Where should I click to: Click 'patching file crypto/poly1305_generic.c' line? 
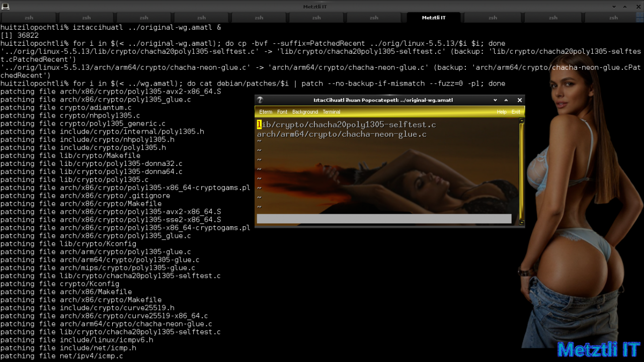(x=83, y=124)
